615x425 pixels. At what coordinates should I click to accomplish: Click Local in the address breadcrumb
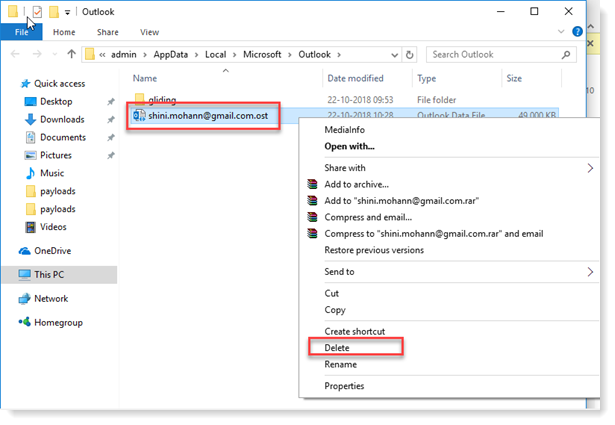click(215, 54)
